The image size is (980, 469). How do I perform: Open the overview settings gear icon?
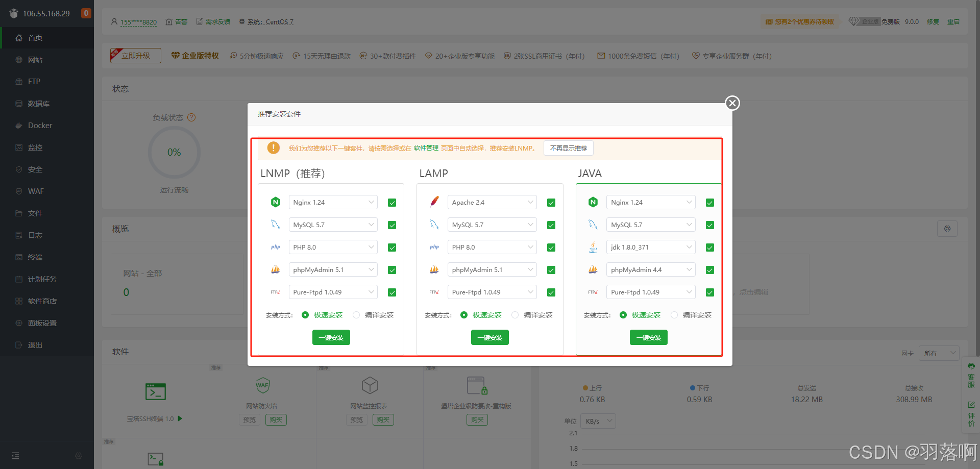pyautogui.click(x=947, y=229)
